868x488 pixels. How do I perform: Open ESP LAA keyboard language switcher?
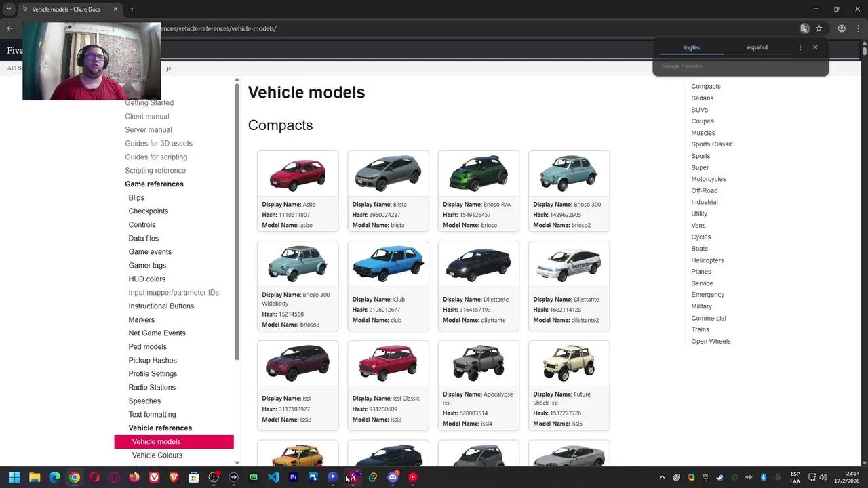(x=795, y=477)
